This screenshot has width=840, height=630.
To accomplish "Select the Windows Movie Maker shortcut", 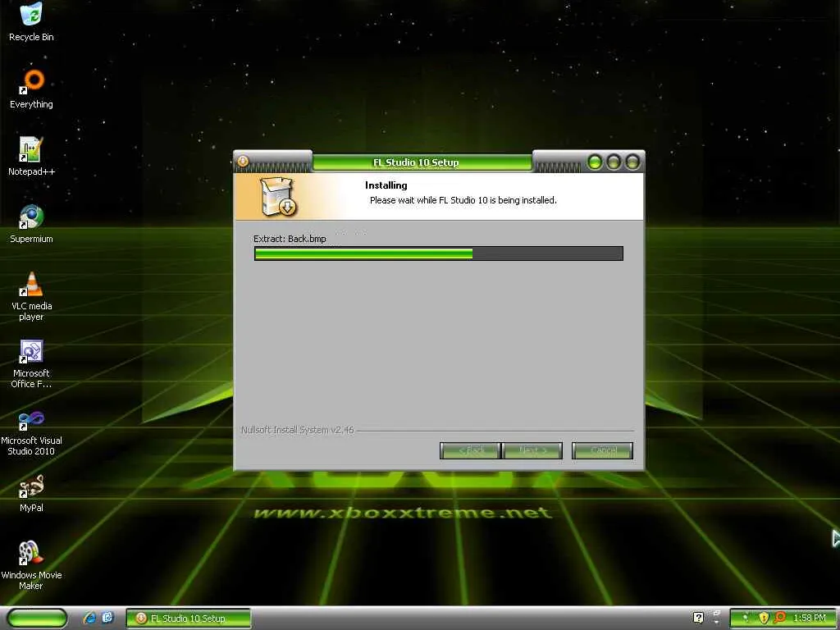I will point(31,566).
